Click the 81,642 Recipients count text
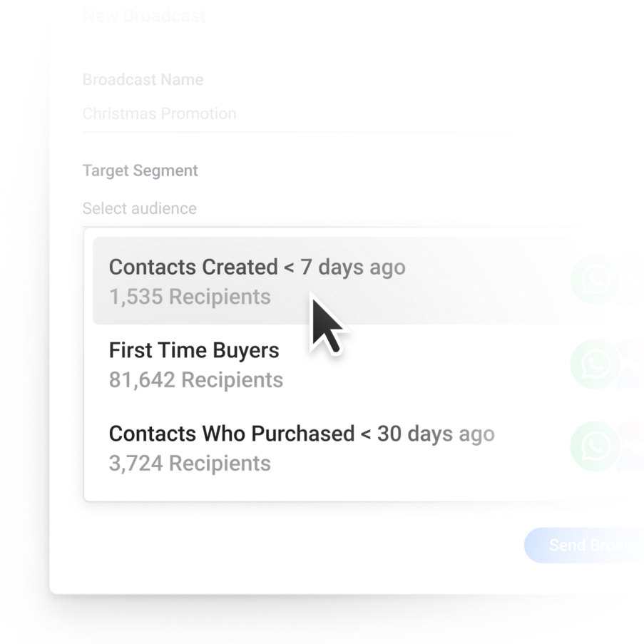The width and height of the screenshot is (644, 644). [x=196, y=380]
